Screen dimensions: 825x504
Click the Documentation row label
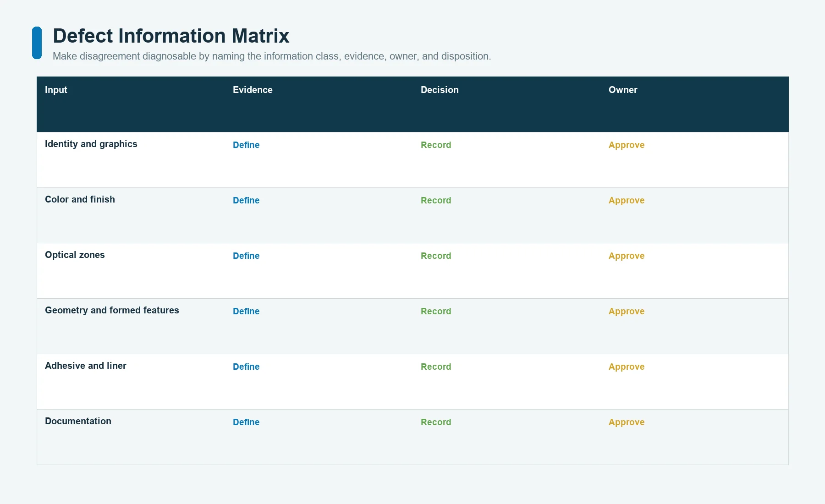(x=78, y=421)
